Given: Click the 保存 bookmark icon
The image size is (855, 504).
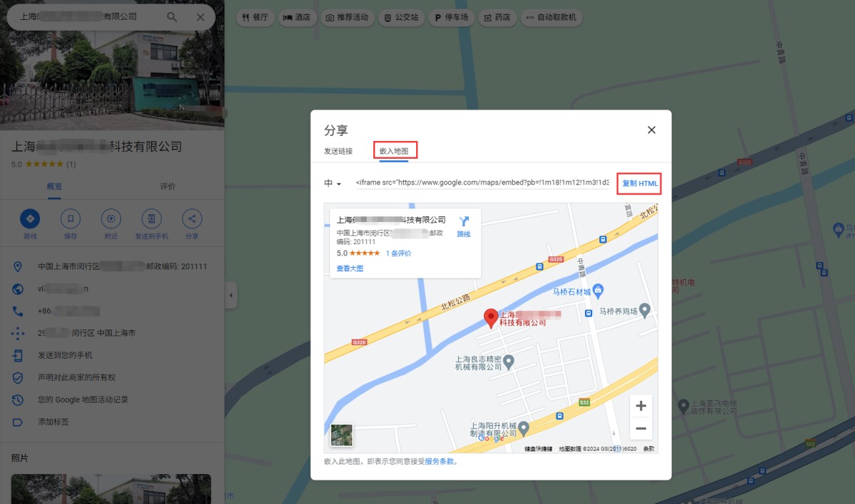Looking at the screenshot, I should 70,219.
